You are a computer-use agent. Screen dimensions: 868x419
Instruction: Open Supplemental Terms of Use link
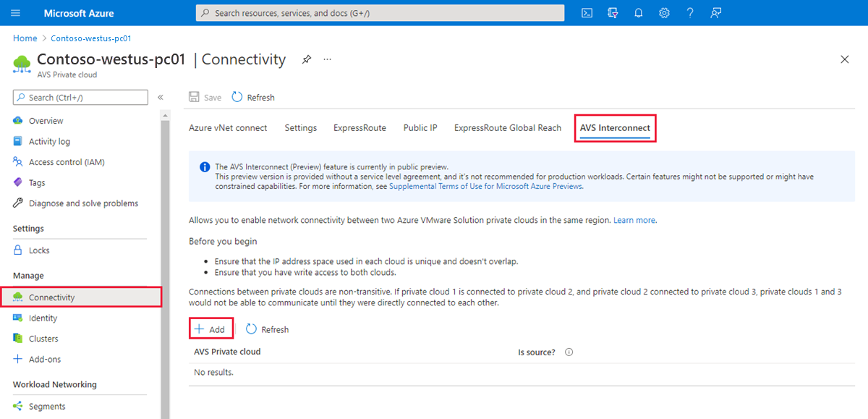point(486,186)
